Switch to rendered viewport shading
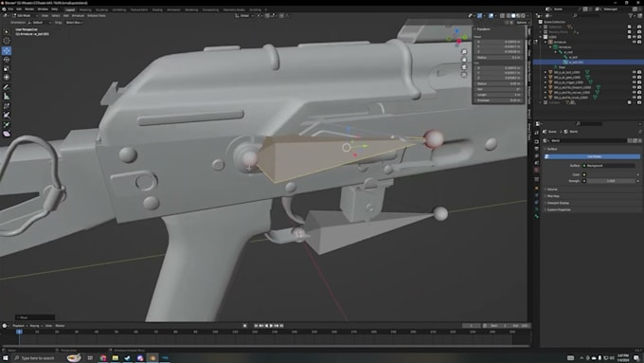 pos(523,15)
